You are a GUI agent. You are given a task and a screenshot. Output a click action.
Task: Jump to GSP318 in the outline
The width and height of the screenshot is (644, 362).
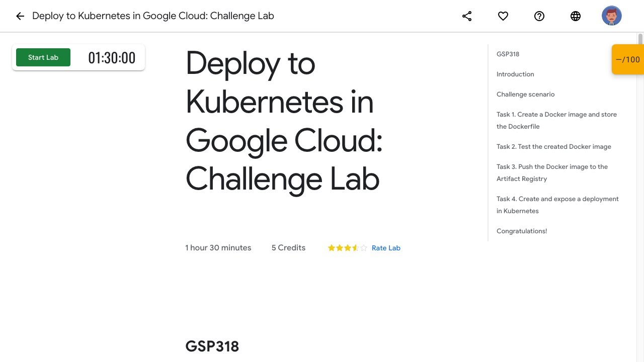(508, 54)
